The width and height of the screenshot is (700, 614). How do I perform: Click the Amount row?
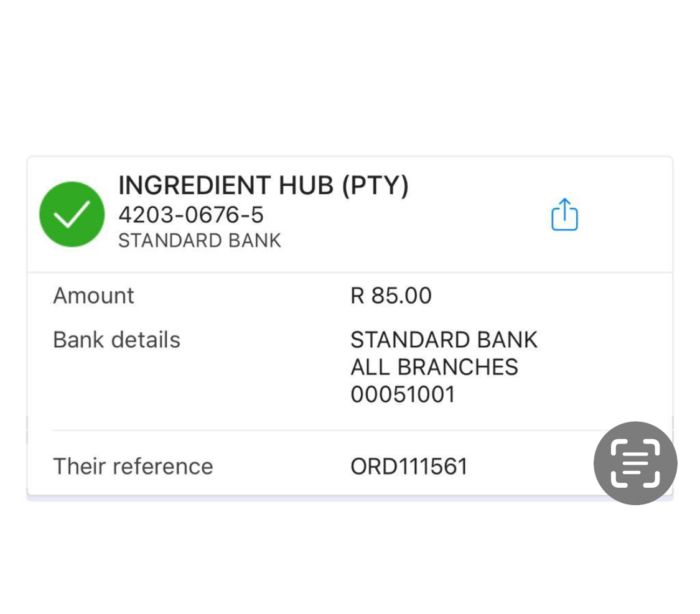pos(350,295)
